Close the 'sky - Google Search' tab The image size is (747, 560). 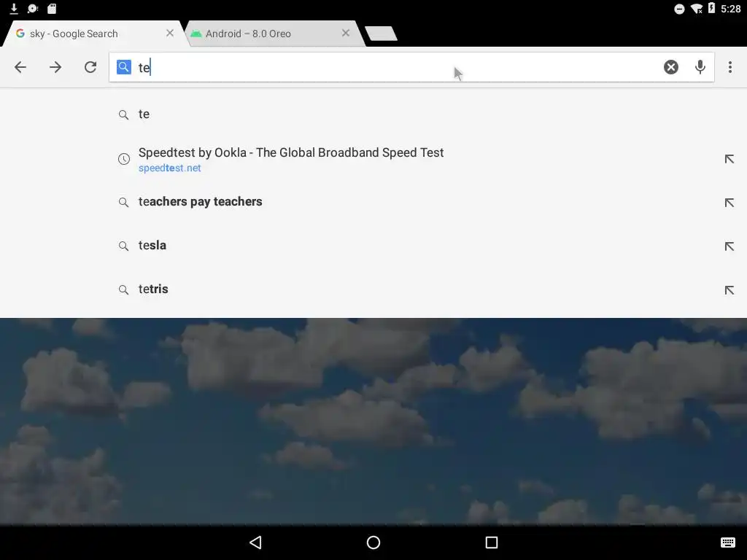click(169, 34)
